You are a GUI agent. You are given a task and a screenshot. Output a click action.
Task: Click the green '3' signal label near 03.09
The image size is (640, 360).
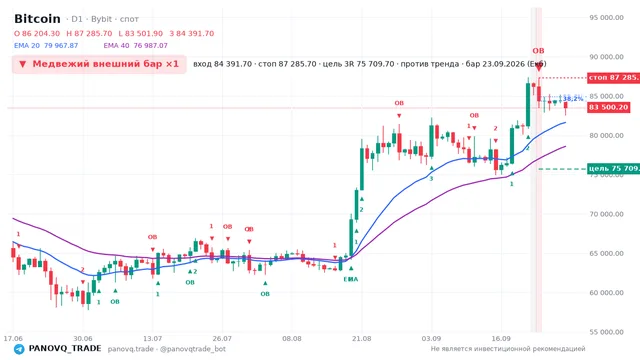431,179
